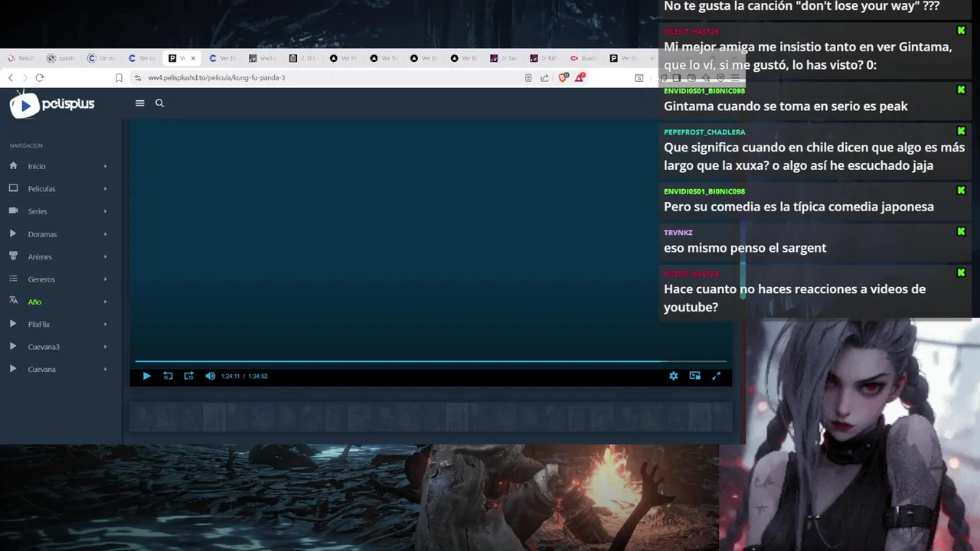980x551 pixels.
Task: Open the pelisplus search icon
Action: 159,103
